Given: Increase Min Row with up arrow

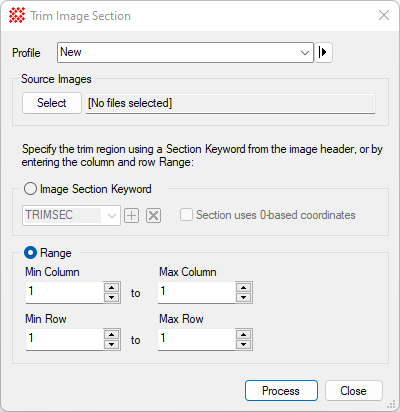Looking at the screenshot, I should tap(112, 335).
